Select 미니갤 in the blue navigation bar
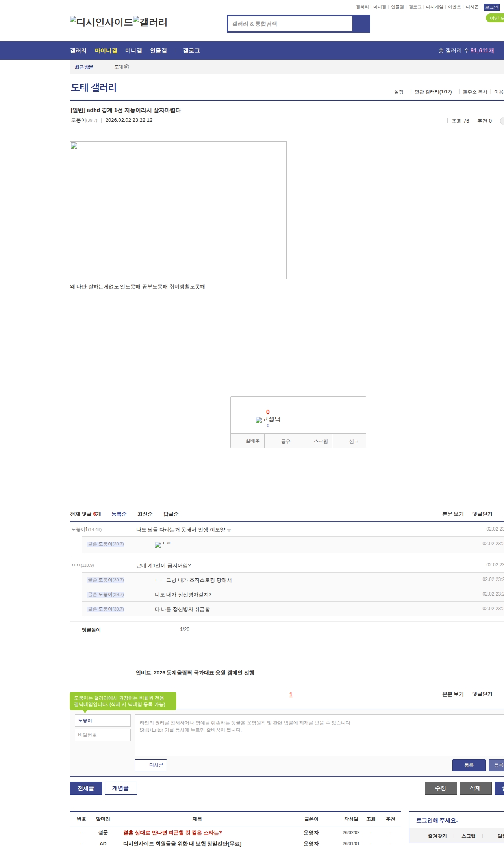The height and width of the screenshot is (847, 504). coord(133,51)
